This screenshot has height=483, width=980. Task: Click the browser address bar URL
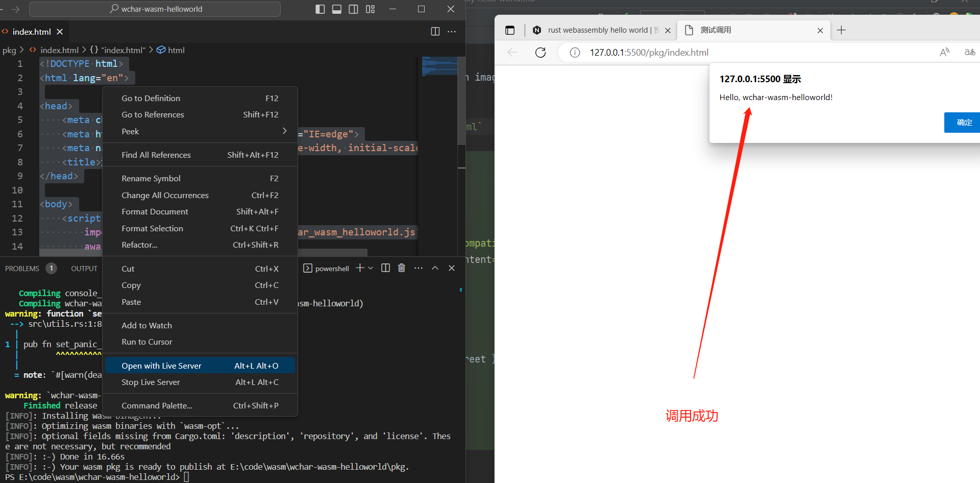[649, 53]
